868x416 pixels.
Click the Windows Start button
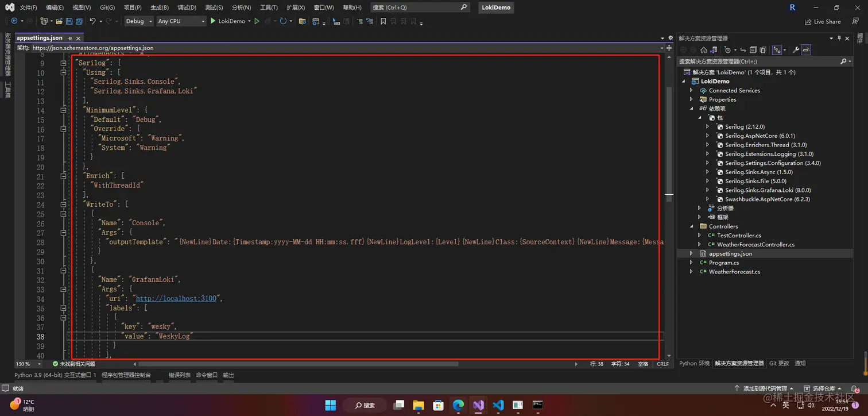point(331,405)
